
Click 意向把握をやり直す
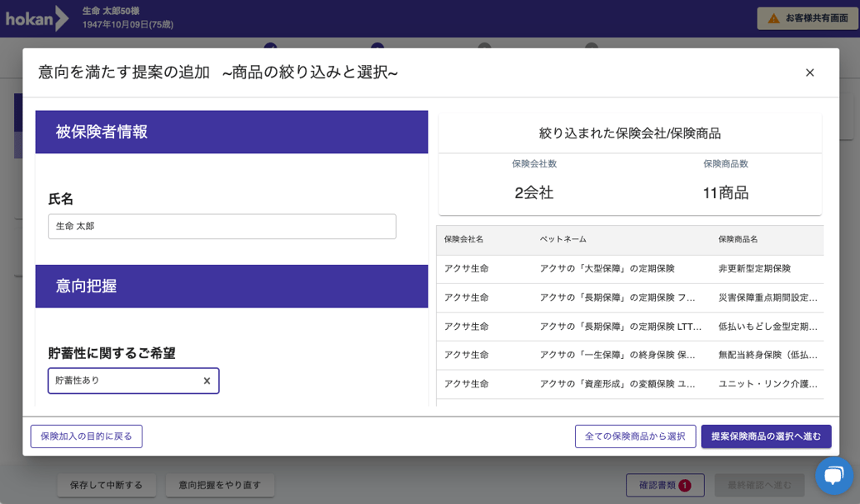[x=220, y=485]
